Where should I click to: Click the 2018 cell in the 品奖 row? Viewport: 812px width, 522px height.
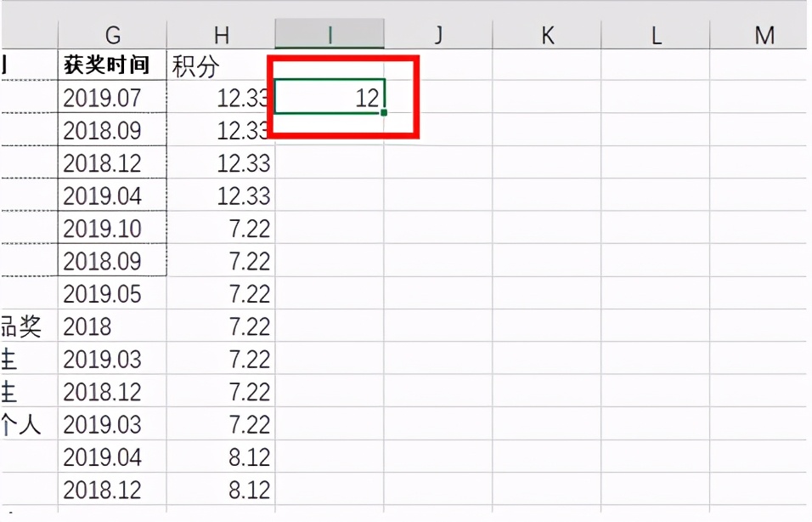point(111,326)
